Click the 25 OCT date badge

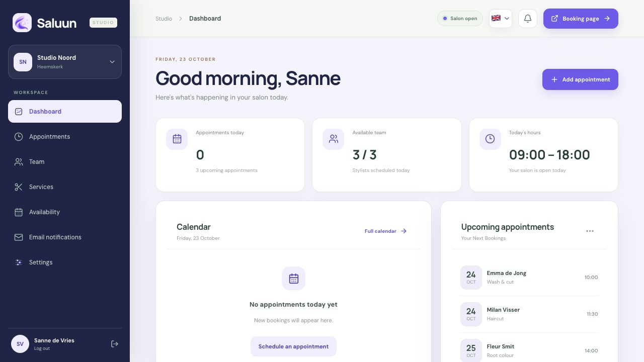pyautogui.click(x=471, y=351)
